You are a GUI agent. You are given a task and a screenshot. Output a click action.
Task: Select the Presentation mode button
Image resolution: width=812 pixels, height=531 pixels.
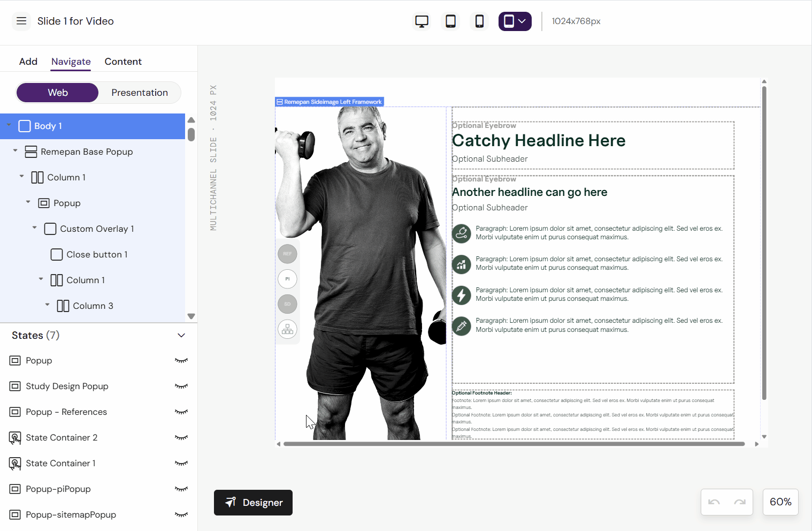(140, 93)
